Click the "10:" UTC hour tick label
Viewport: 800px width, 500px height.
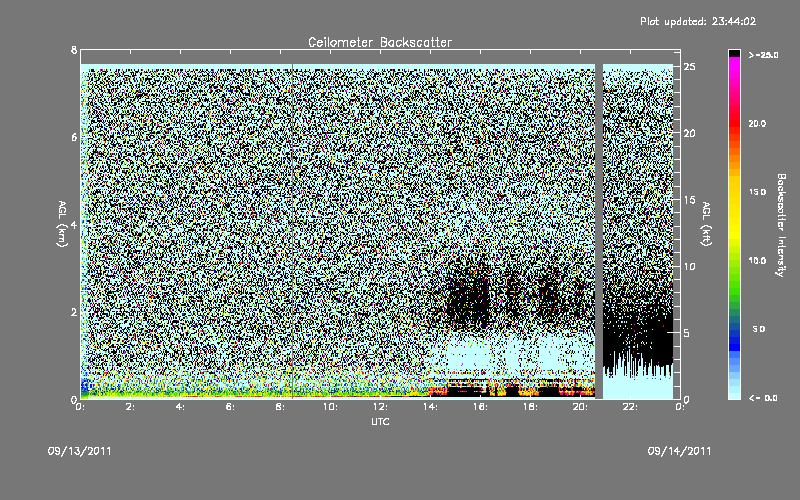click(x=330, y=407)
